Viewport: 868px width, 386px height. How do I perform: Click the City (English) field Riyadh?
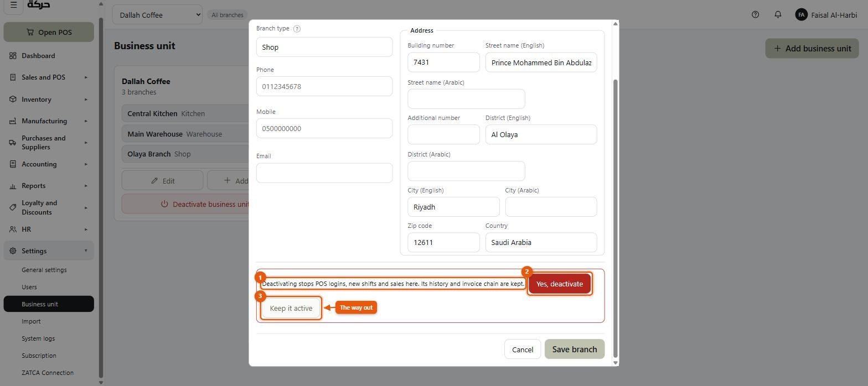click(453, 207)
